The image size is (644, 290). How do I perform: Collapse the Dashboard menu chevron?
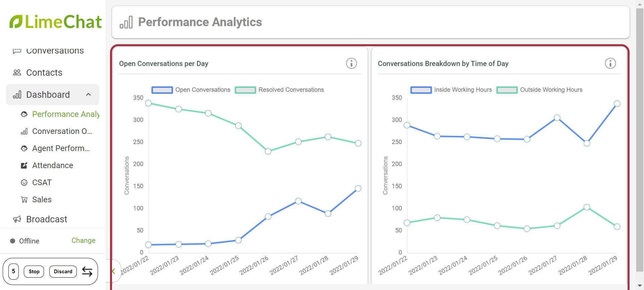[x=89, y=95]
